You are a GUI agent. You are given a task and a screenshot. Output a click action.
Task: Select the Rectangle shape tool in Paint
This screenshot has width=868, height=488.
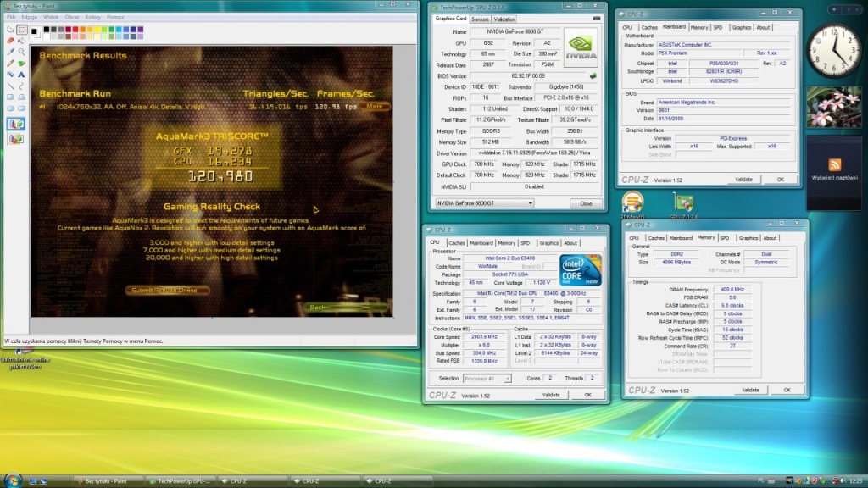coord(10,97)
